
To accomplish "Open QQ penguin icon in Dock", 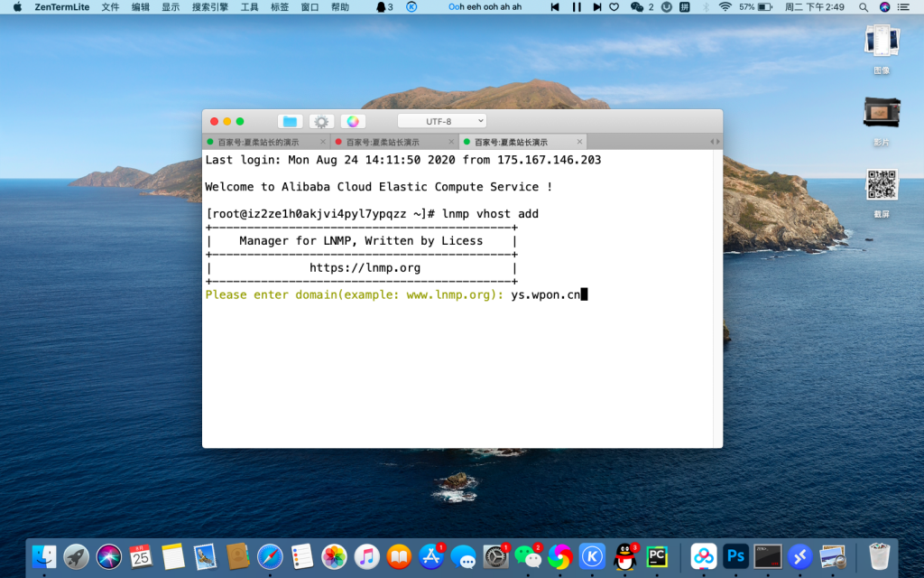I will [624, 556].
